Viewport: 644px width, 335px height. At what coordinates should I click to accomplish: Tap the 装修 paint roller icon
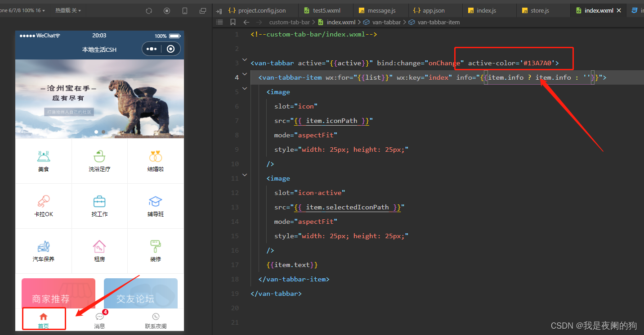click(x=156, y=246)
